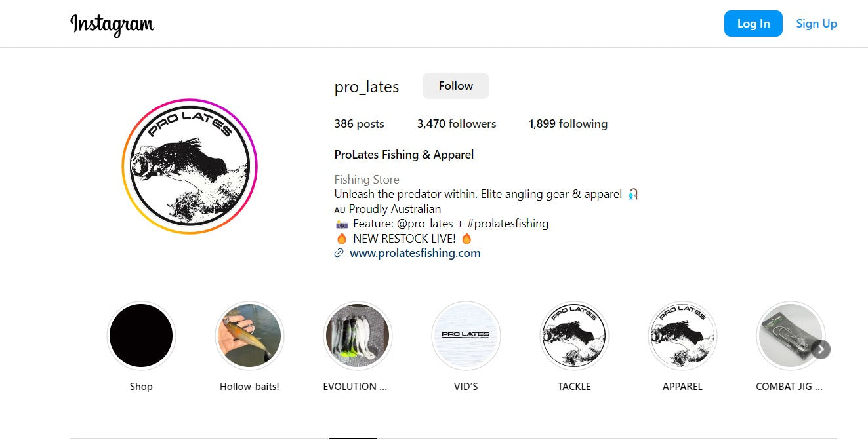This screenshot has height=447, width=868.
Task: Open the VID'S highlight circle
Action: [x=466, y=336]
